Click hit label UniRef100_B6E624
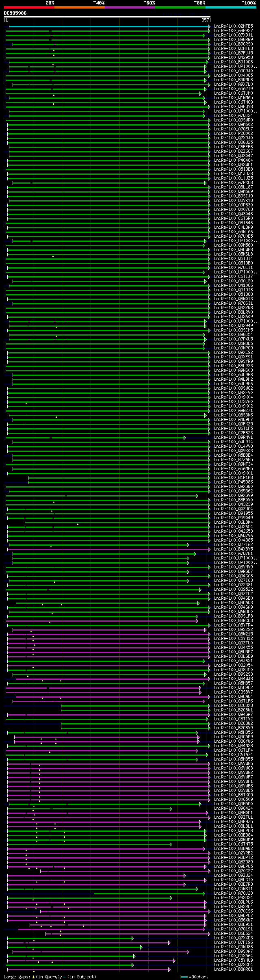 click(233, 934)
